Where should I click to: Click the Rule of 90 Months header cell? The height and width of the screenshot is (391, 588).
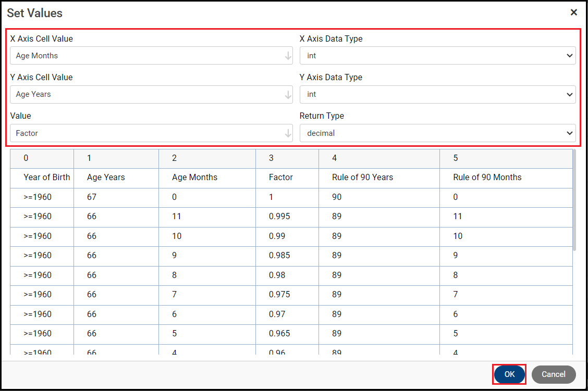coord(487,178)
